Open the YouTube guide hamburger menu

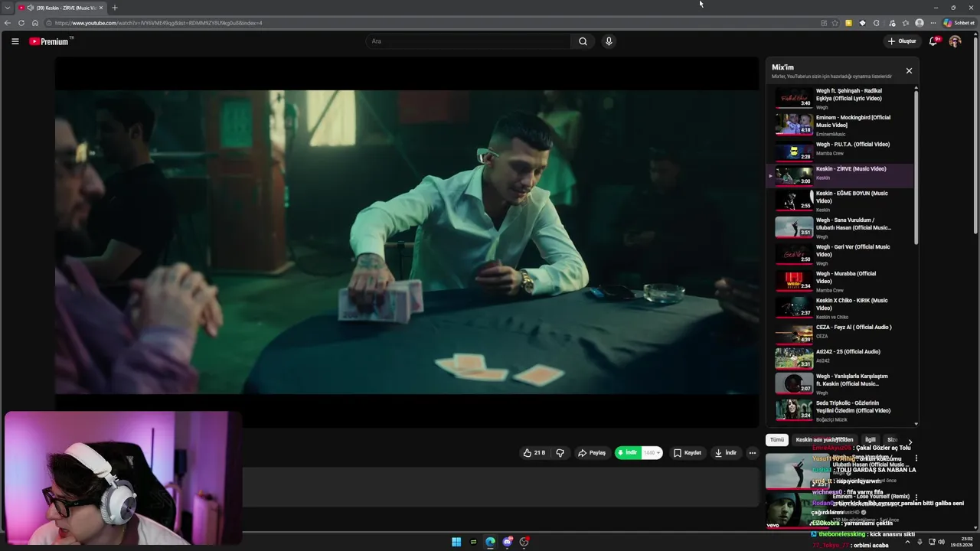click(15, 41)
